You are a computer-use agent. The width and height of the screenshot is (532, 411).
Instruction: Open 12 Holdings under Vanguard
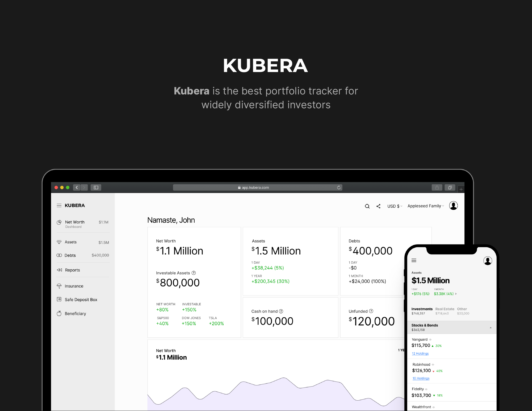(420, 353)
